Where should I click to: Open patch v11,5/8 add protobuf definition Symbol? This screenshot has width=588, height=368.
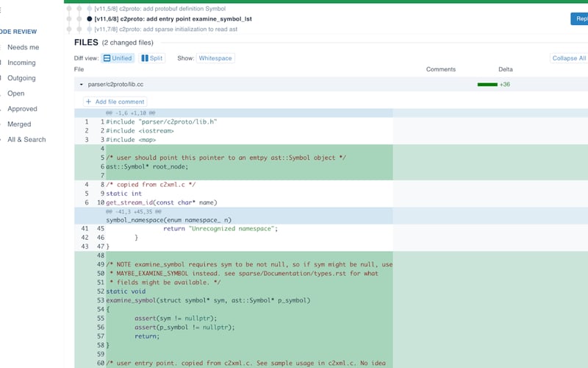click(x=159, y=8)
